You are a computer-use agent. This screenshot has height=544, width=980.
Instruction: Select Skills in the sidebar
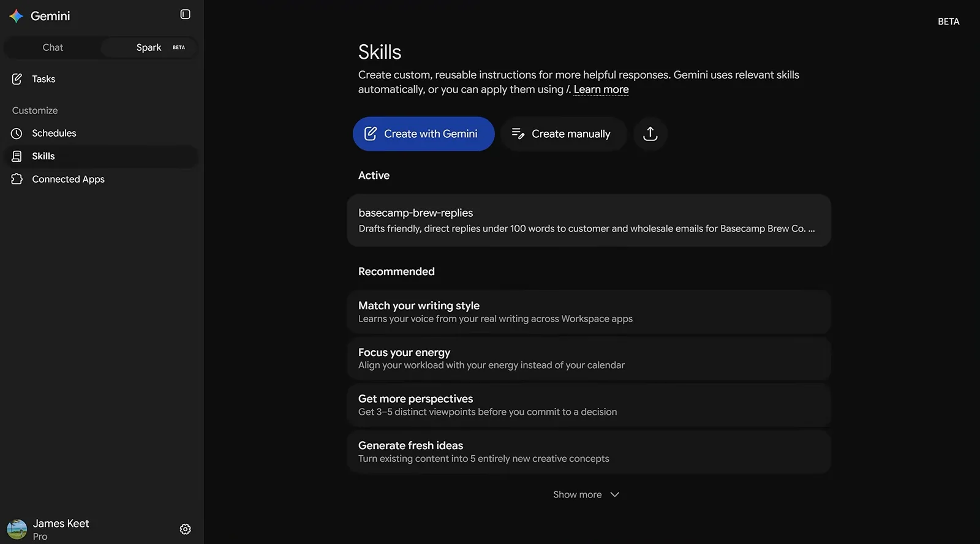pyautogui.click(x=100, y=156)
